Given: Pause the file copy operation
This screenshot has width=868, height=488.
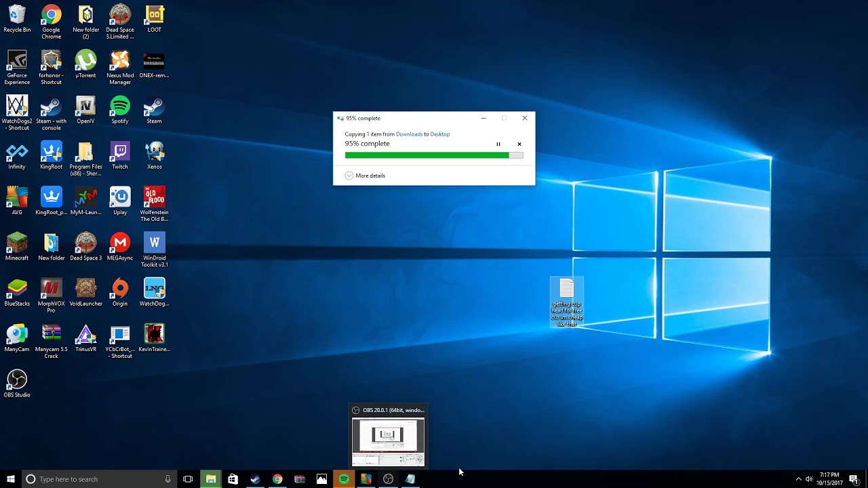Looking at the screenshot, I should coord(498,144).
